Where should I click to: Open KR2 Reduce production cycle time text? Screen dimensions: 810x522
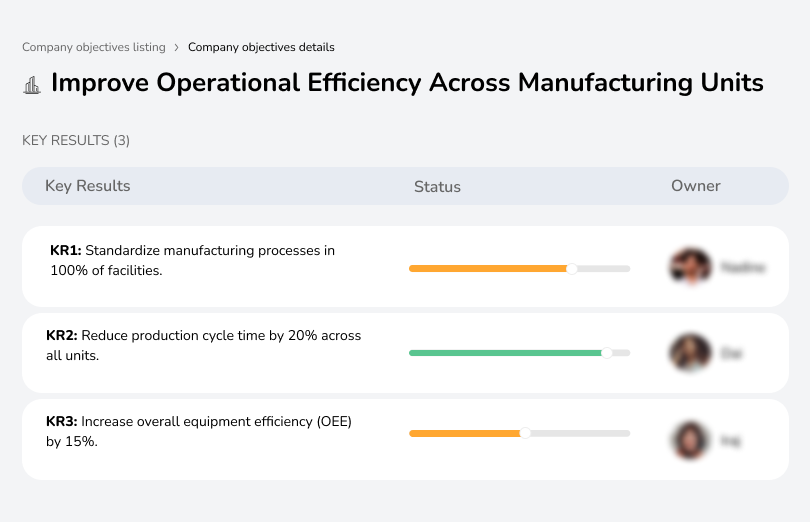(x=204, y=345)
